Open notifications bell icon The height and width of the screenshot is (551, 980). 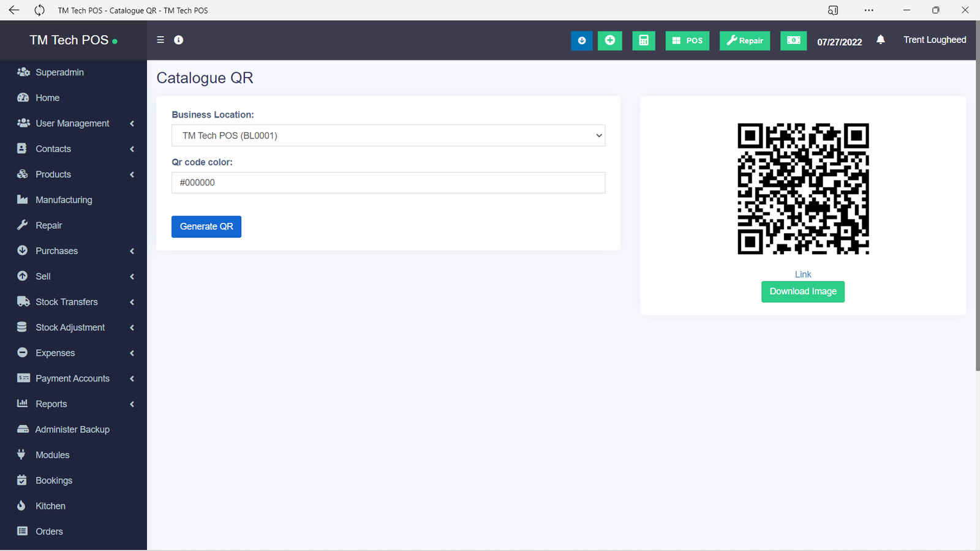[880, 40]
